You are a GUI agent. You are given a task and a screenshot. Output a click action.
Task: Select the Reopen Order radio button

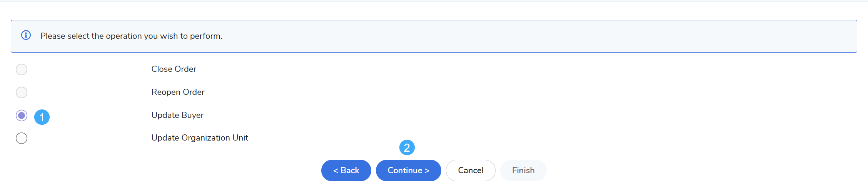pyautogui.click(x=22, y=93)
